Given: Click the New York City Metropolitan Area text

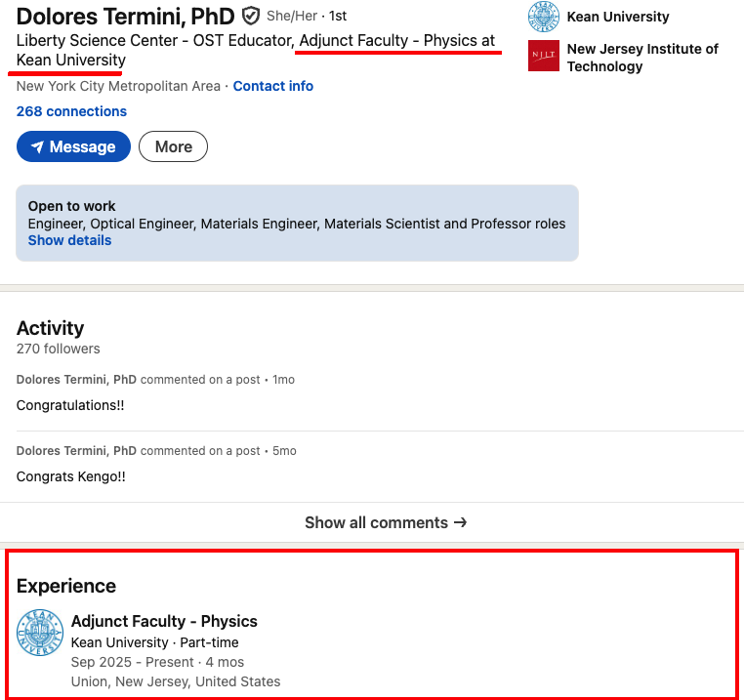Looking at the screenshot, I should point(118,86).
